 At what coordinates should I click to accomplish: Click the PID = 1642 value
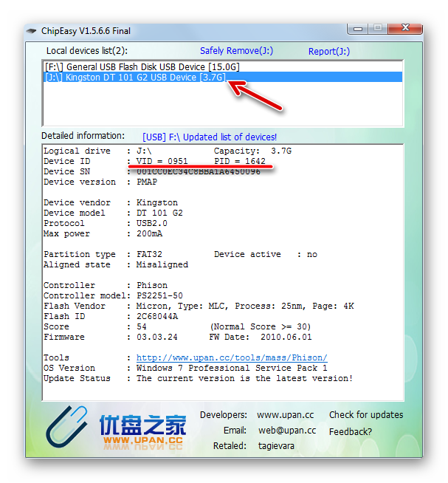(240, 161)
